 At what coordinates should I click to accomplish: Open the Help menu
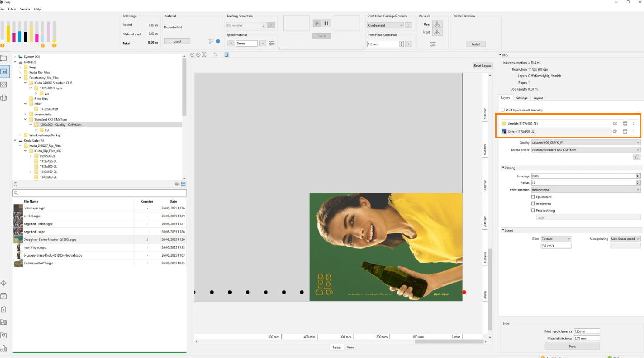tap(37, 9)
